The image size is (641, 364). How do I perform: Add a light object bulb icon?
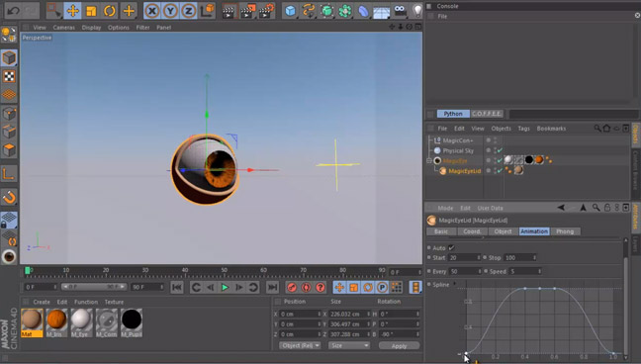[416, 11]
